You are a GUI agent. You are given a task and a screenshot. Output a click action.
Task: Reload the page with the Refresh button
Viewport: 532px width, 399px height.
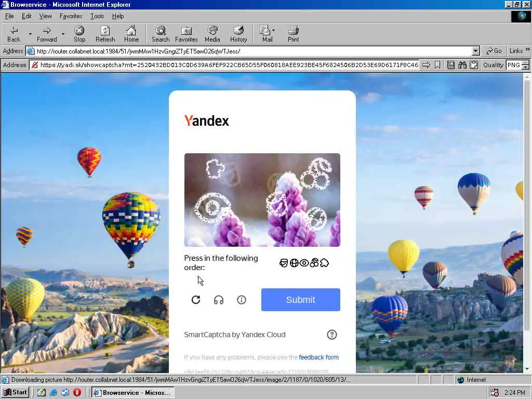[105, 34]
